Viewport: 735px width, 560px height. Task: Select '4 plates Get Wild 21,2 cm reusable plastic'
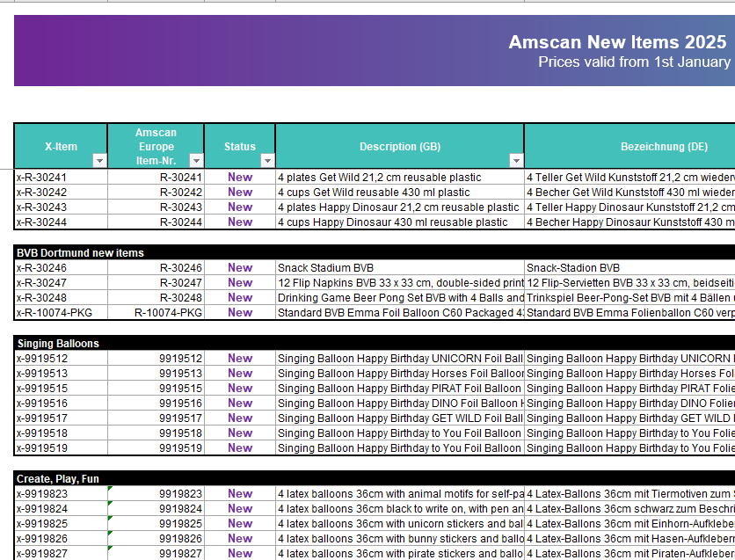point(400,177)
